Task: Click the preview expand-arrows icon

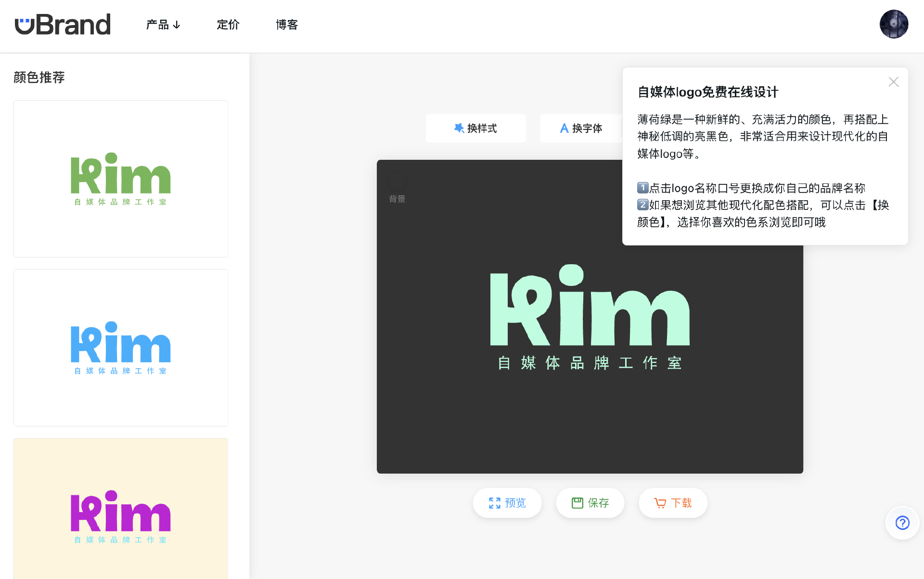Action: [494, 502]
